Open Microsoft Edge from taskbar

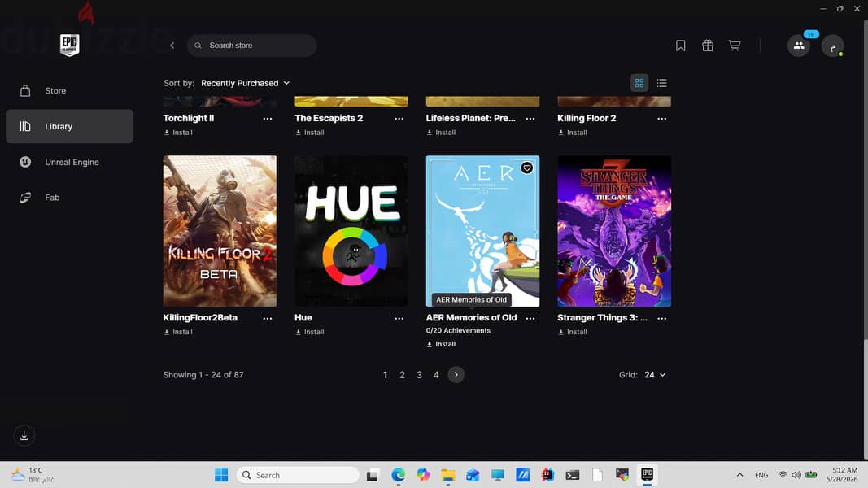click(398, 475)
